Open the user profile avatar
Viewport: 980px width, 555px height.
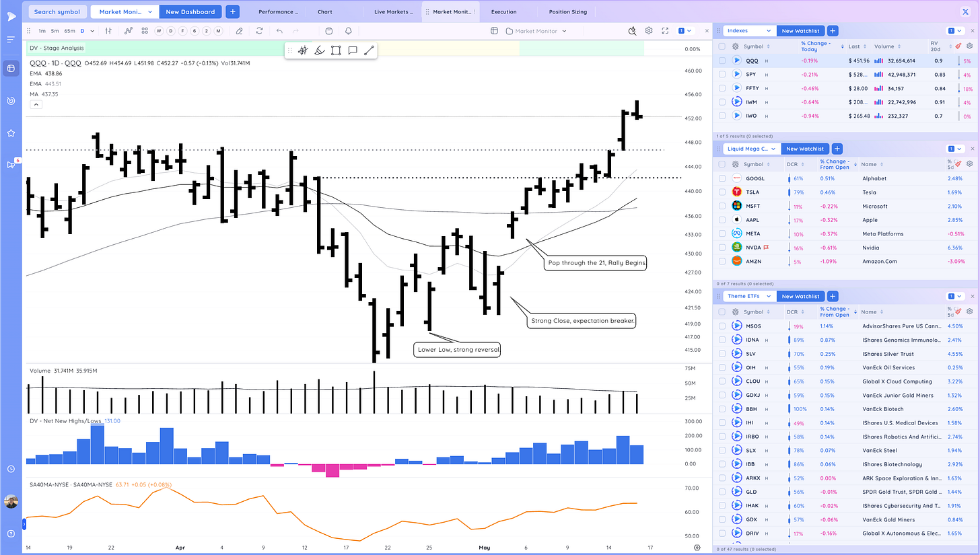11,502
